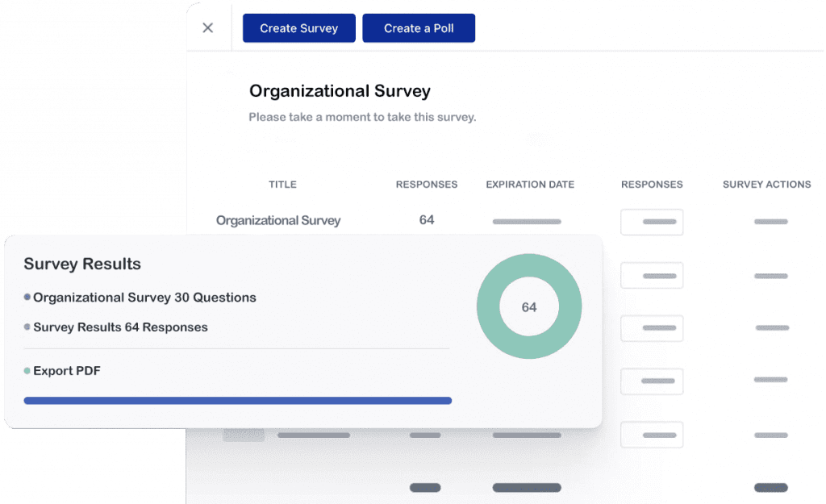The height and width of the screenshot is (504, 826).
Task: Open Create a Poll
Action: point(419,27)
